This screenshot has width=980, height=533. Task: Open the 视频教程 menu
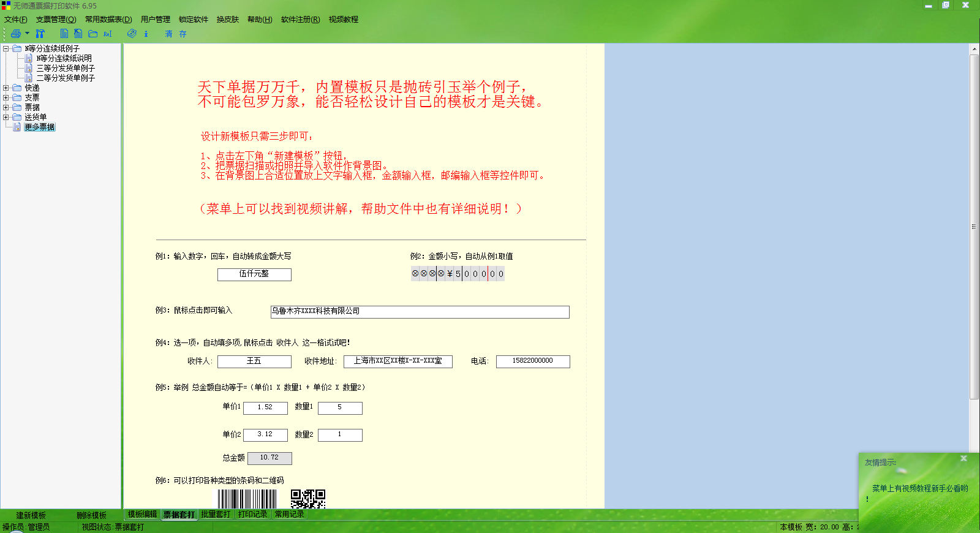pos(344,20)
